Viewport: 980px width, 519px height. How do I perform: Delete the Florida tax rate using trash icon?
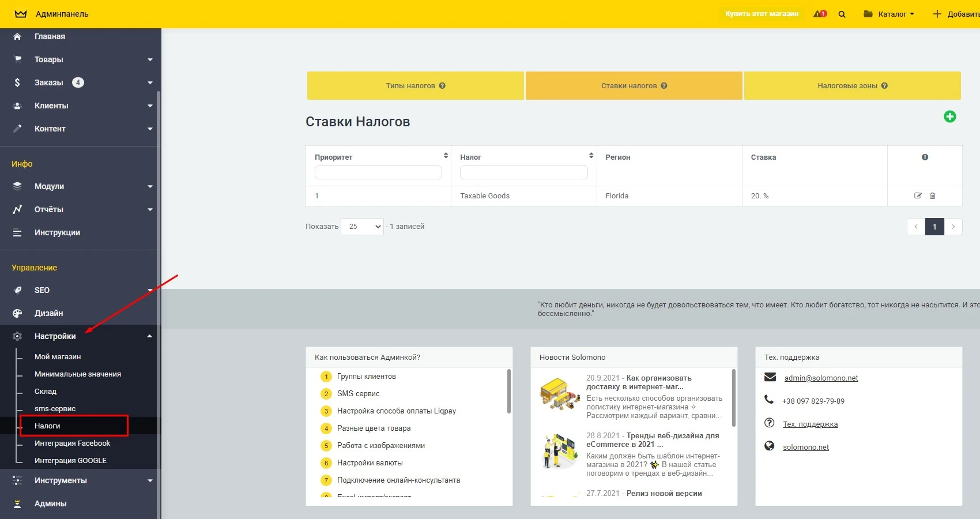[x=933, y=195]
